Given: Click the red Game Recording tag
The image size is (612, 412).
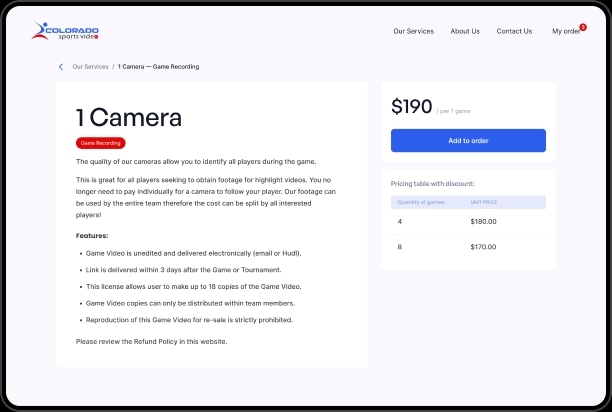Looking at the screenshot, I should [101, 143].
